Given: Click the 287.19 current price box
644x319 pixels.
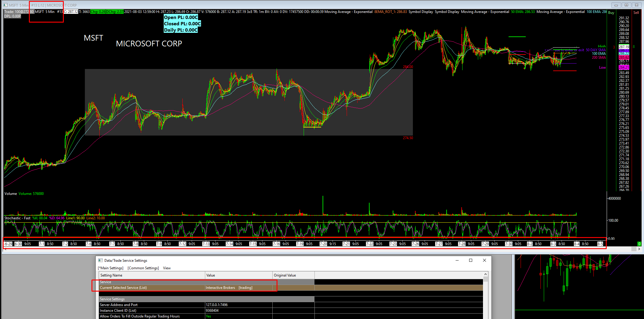Looking at the screenshot, I should click(624, 47).
